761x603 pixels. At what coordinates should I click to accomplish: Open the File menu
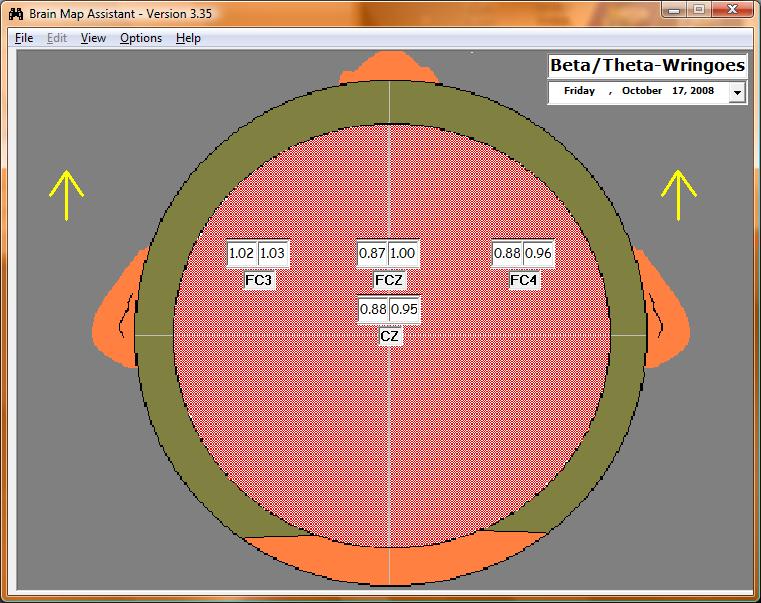pyautogui.click(x=24, y=38)
